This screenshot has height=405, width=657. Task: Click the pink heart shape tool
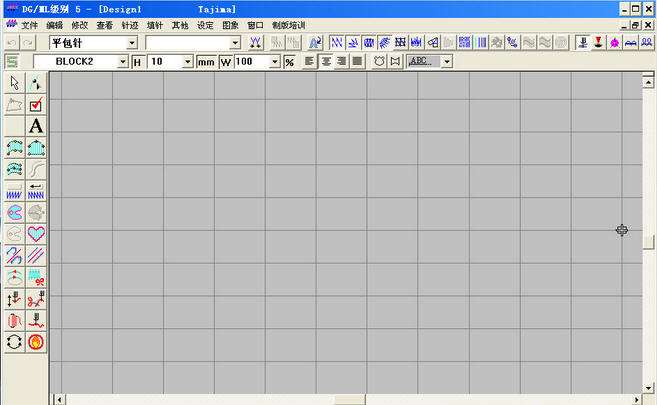click(x=36, y=233)
